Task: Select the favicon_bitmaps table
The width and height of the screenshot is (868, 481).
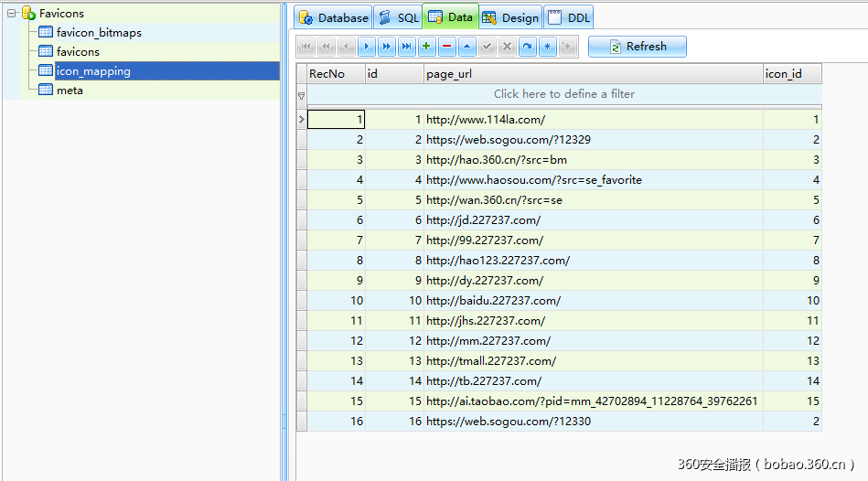Action: click(98, 33)
